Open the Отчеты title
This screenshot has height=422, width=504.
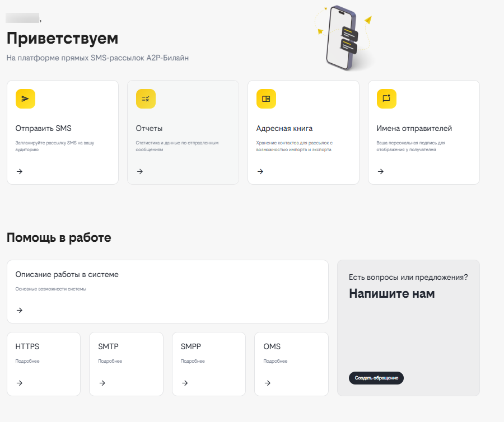pos(149,129)
